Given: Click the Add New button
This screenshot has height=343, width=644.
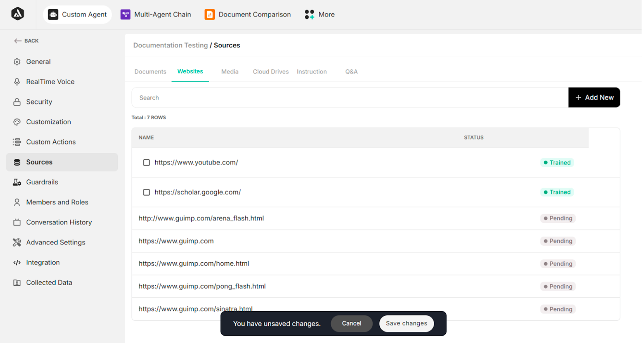Looking at the screenshot, I should 594,98.
